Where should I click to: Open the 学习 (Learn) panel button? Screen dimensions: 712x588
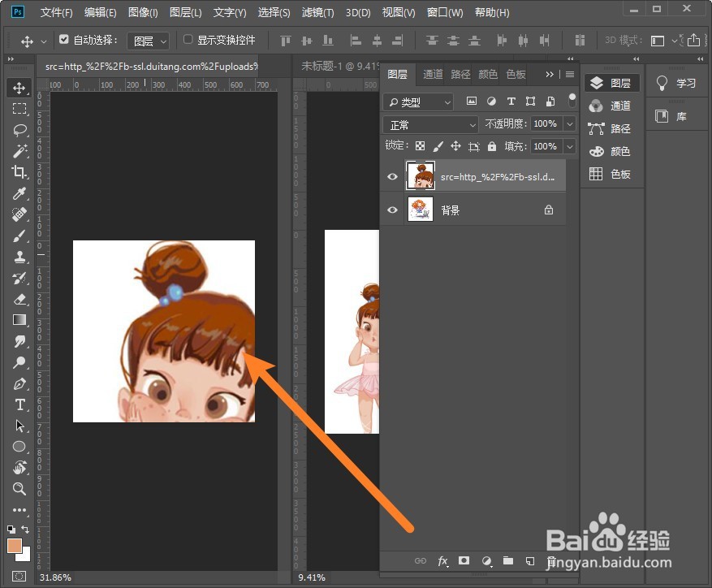coord(676,83)
